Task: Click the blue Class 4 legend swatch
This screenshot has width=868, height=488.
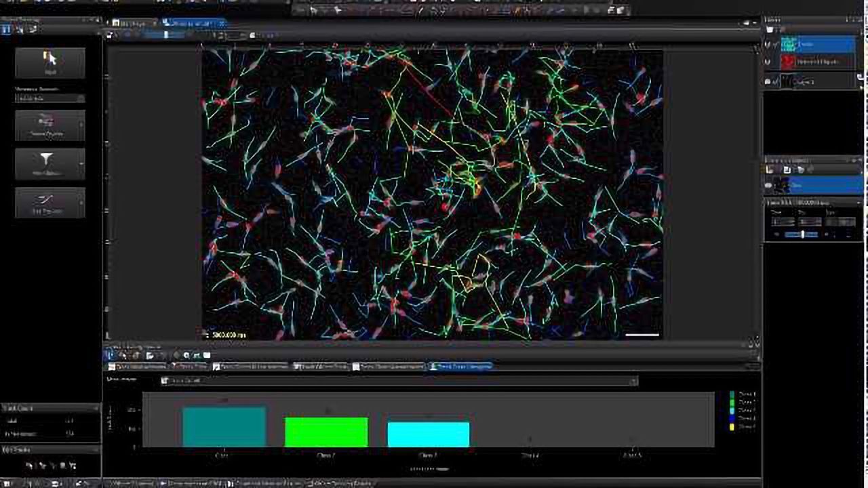Action: pos(732,419)
